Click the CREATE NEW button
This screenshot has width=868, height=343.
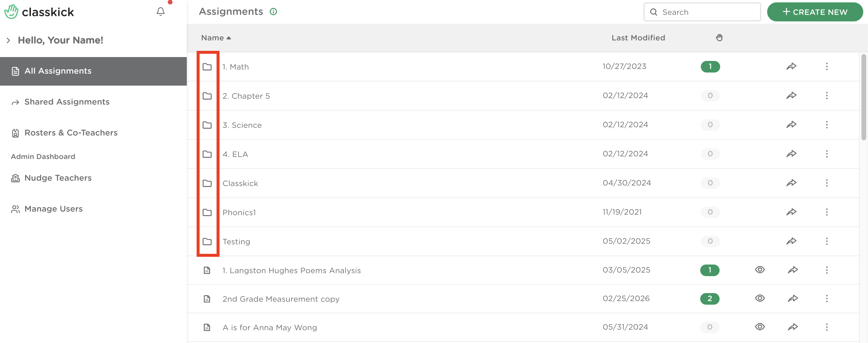(815, 12)
